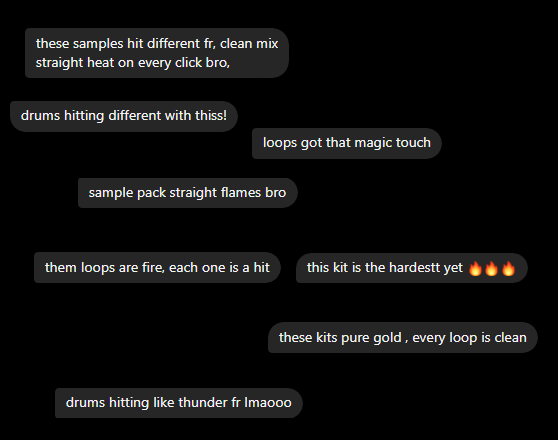Click the word 'lmaooo' in the bottom message
Screen dimensions: 558x440
click(x=268, y=403)
